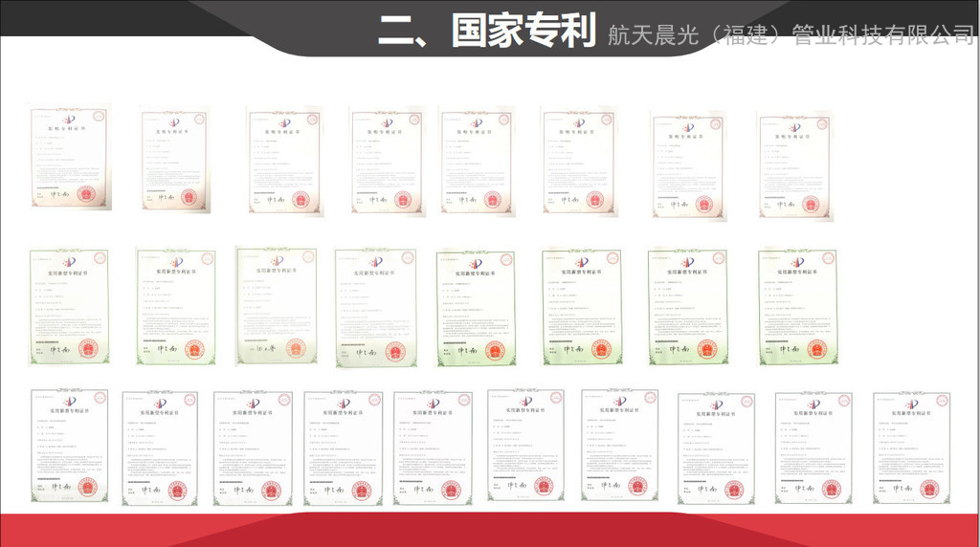This screenshot has width=980, height=547.
Task: Click the company name 航天晨光（福建）管业科技有限公司
Action: click(791, 35)
